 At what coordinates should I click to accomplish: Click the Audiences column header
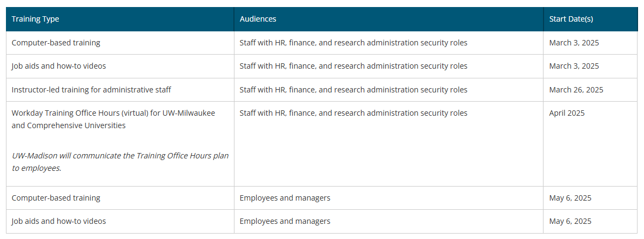click(x=258, y=19)
